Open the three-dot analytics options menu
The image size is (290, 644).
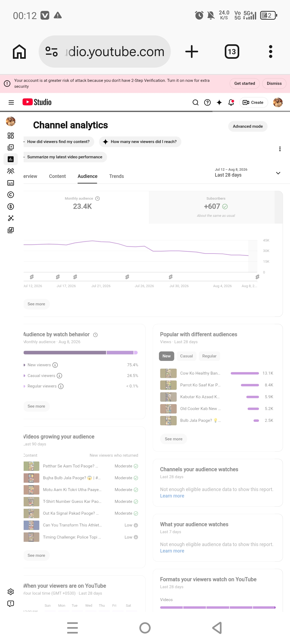click(280, 149)
